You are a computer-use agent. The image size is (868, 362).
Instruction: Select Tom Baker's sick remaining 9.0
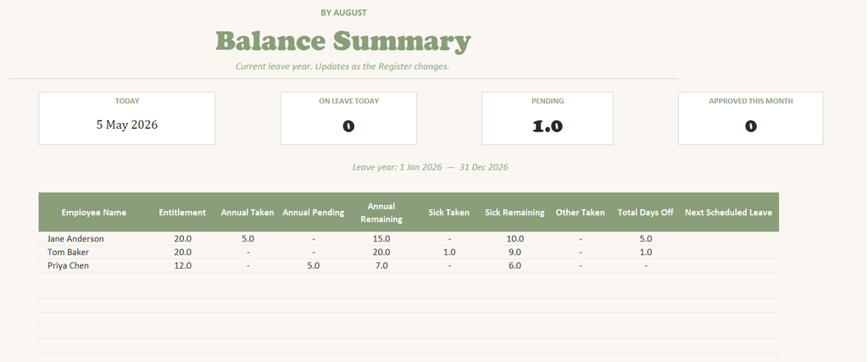515,253
